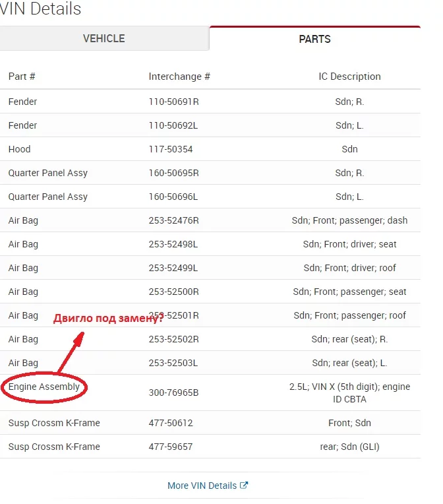The width and height of the screenshot is (443, 504).
Task: Select interchange number 117-50354
Action: point(171,149)
